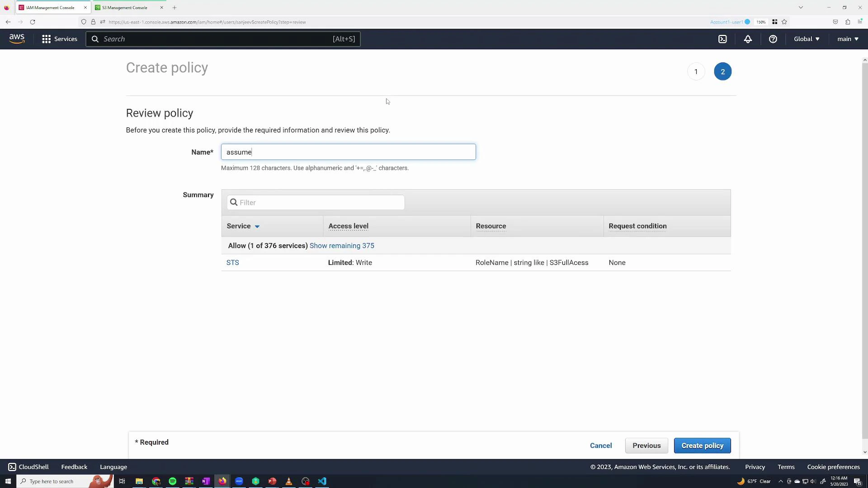
Task: Toggle Service column sort arrow
Action: (x=257, y=226)
